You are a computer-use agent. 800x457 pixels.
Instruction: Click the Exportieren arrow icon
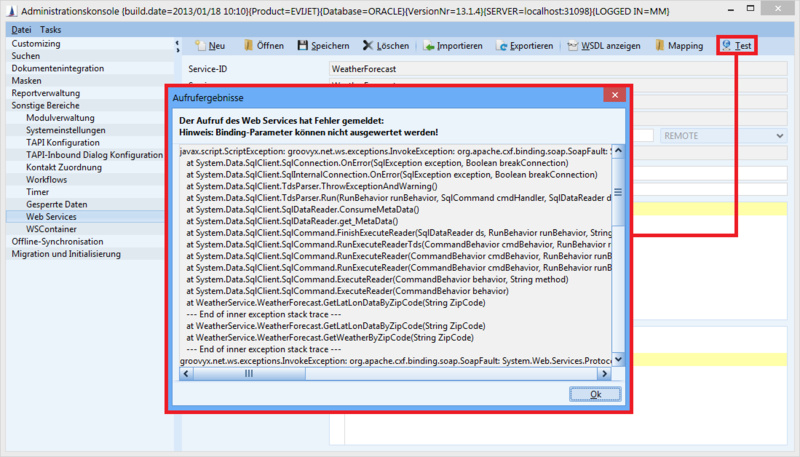pos(502,46)
